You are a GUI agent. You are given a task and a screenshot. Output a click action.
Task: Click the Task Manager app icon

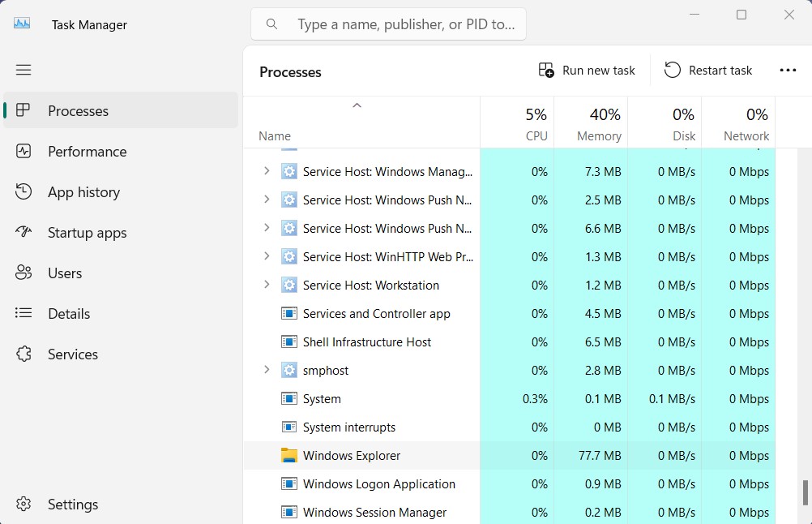(22, 24)
